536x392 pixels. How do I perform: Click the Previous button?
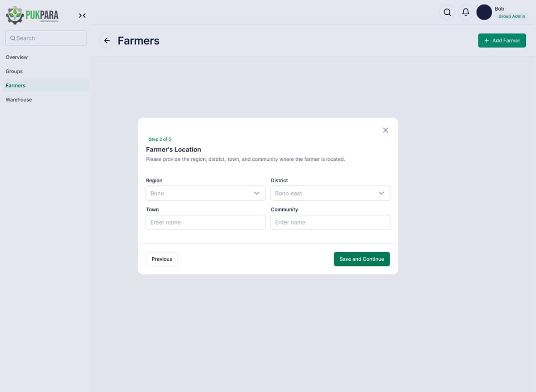point(162,259)
